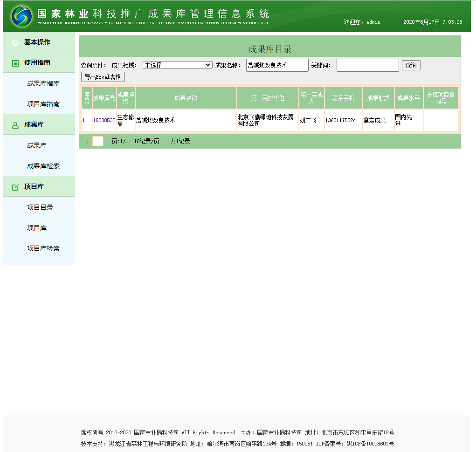Open achievement number 19030532 link
The image size is (476, 452).
pyautogui.click(x=104, y=120)
